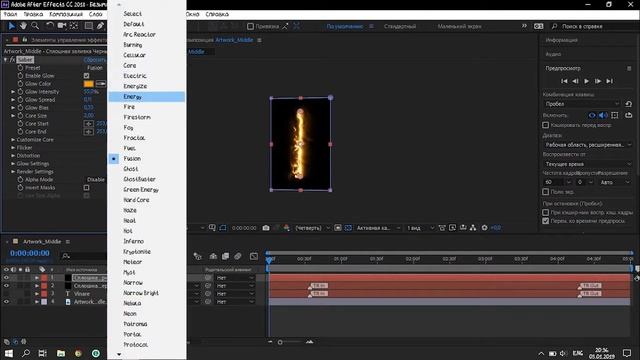Expand the Glow Settings group
The width and height of the screenshot is (640, 360).
click(x=13, y=164)
